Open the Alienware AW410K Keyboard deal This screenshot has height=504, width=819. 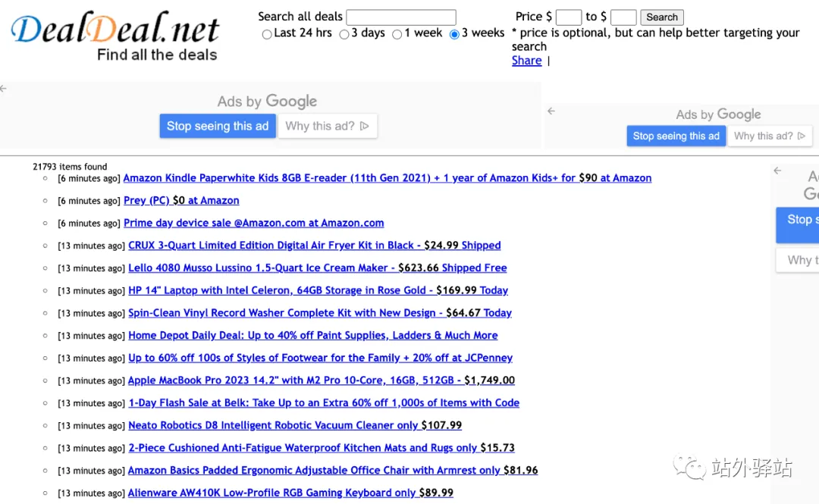point(290,493)
